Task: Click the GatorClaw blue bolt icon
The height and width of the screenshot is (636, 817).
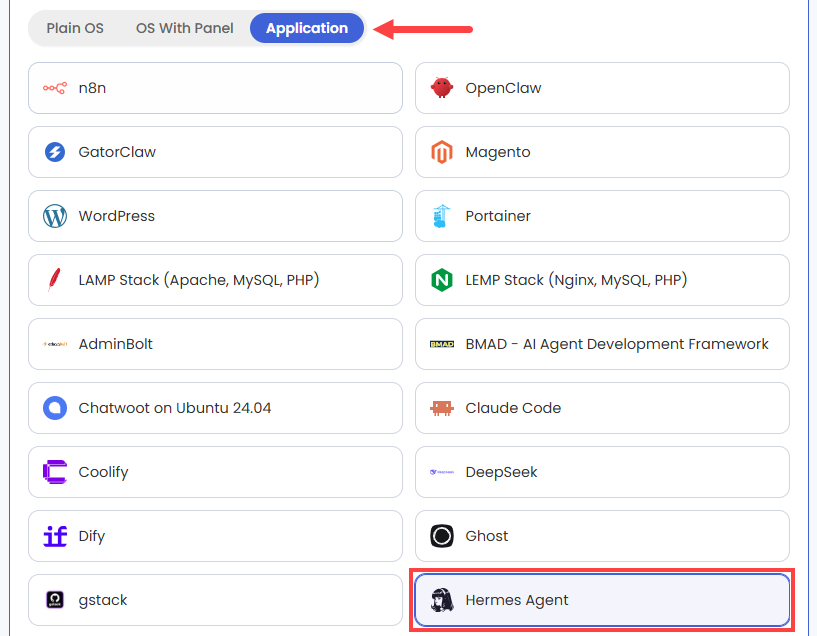Action: click(x=55, y=152)
